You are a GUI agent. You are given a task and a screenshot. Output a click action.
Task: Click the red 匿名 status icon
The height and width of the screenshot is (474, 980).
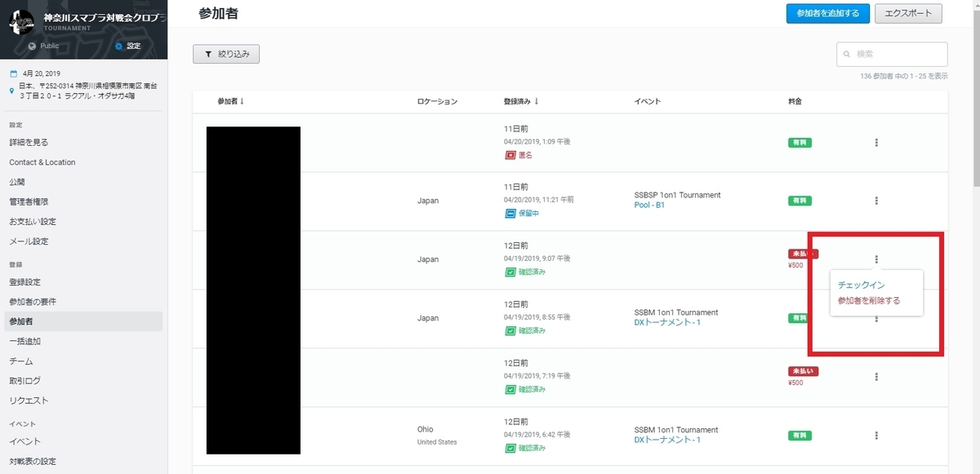point(510,155)
